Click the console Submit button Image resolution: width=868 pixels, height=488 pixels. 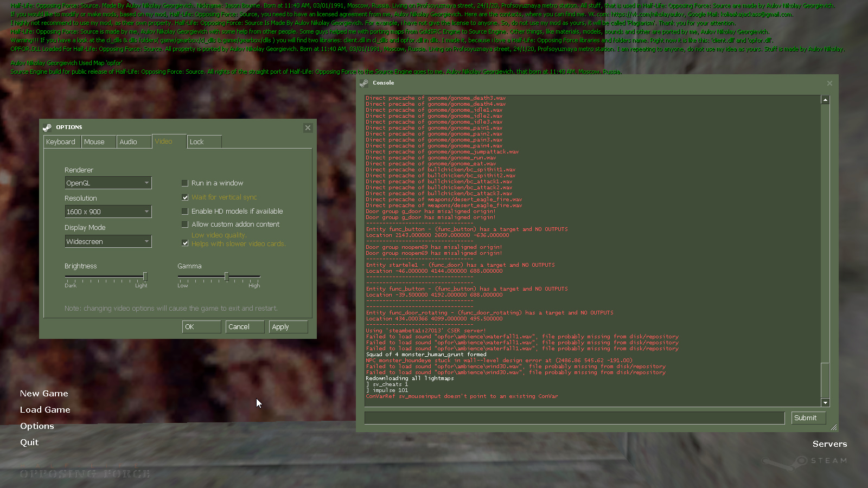[x=808, y=418]
